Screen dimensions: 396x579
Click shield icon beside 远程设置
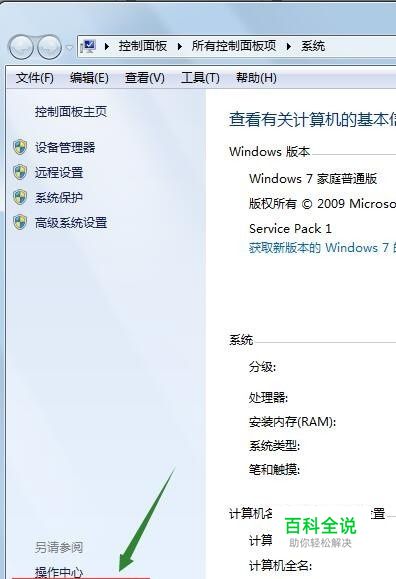20,172
